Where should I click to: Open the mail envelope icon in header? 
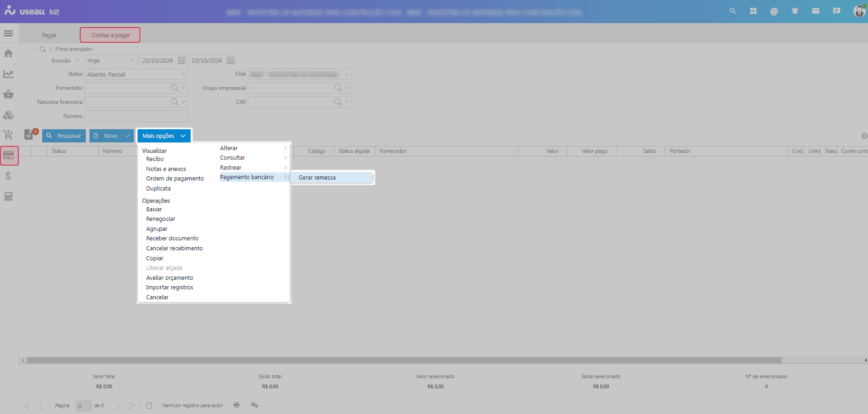pyautogui.click(x=816, y=11)
